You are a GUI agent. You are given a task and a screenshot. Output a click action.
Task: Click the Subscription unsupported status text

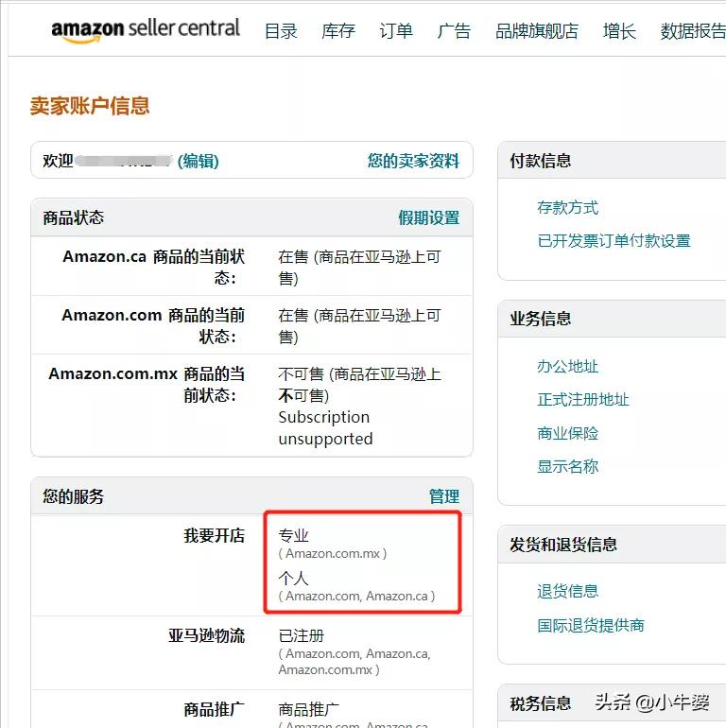[x=325, y=427]
